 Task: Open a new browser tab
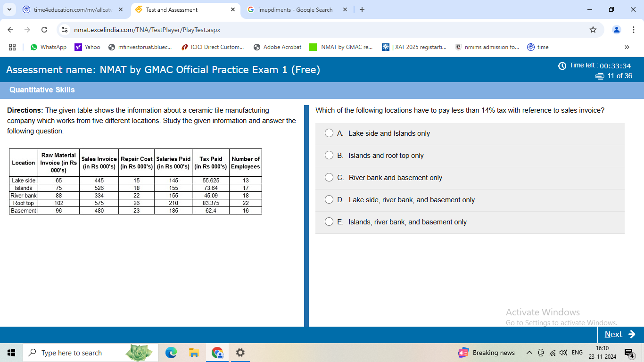tap(362, 9)
